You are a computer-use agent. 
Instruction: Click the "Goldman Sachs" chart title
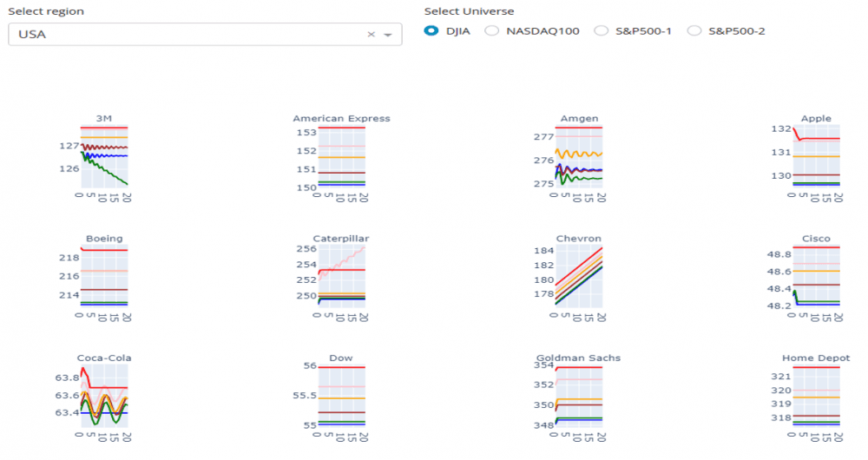(578, 358)
